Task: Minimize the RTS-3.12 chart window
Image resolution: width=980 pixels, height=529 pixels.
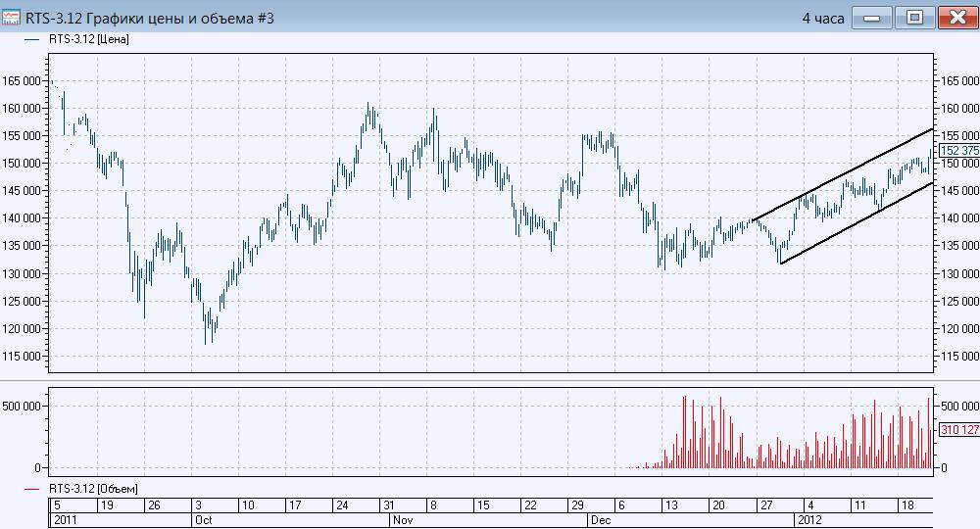Action: (x=872, y=18)
